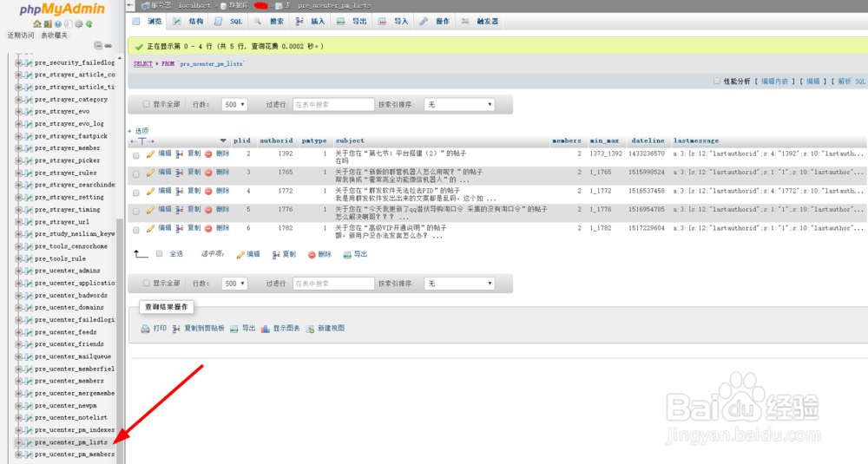Switch to the SQL tab
The width and height of the screenshot is (868, 464).
tap(229, 22)
